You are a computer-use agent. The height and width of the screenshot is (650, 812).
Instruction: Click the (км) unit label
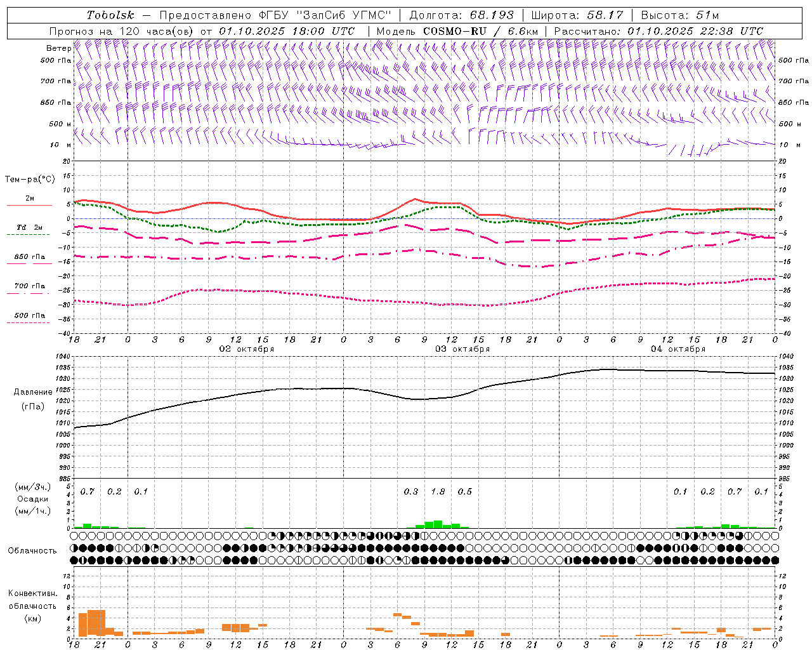click(x=32, y=618)
